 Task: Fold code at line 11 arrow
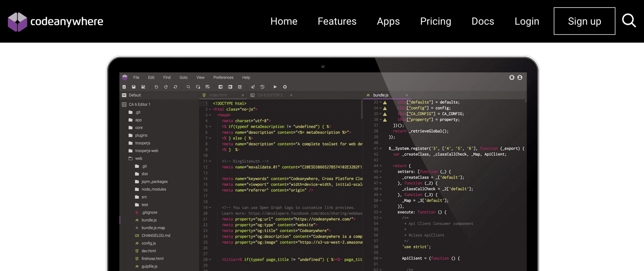pos(210,161)
